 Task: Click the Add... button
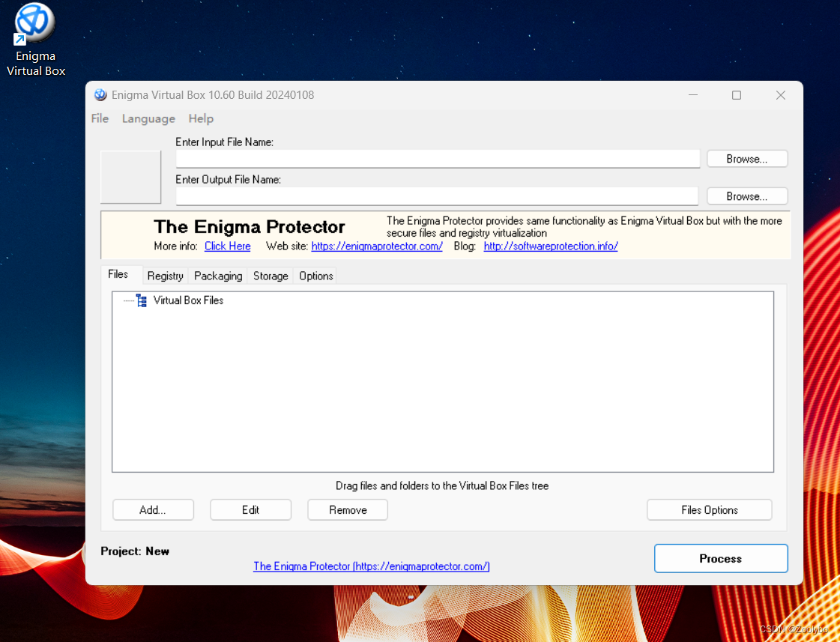[x=153, y=509]
